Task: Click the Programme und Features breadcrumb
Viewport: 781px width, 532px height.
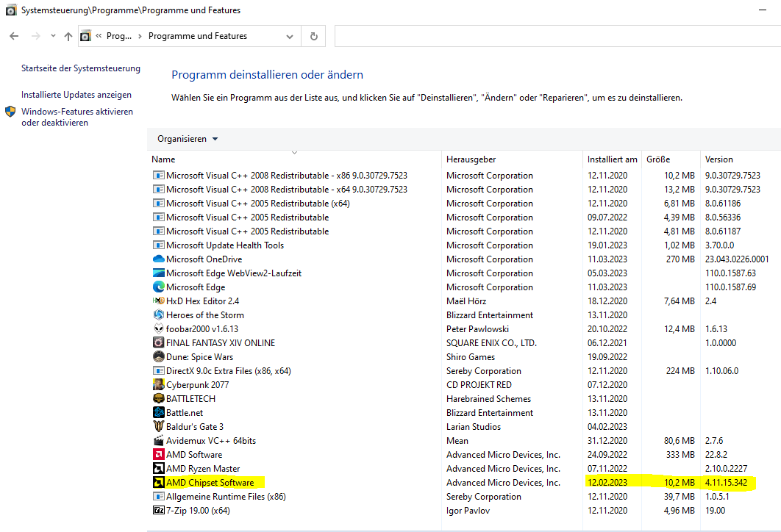Action: pos(198,36)
